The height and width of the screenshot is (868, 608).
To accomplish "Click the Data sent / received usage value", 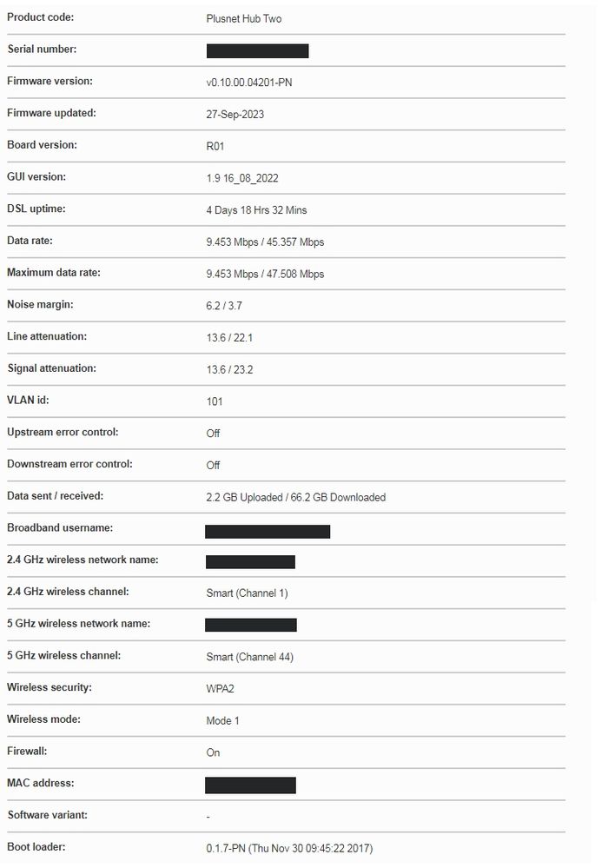I will pyautogui.click(x=295, y=497).
